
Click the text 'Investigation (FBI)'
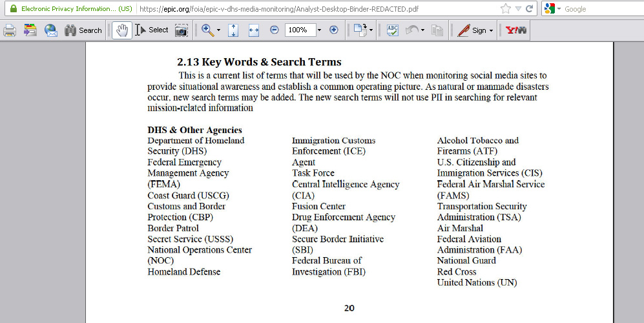[329, 272]
